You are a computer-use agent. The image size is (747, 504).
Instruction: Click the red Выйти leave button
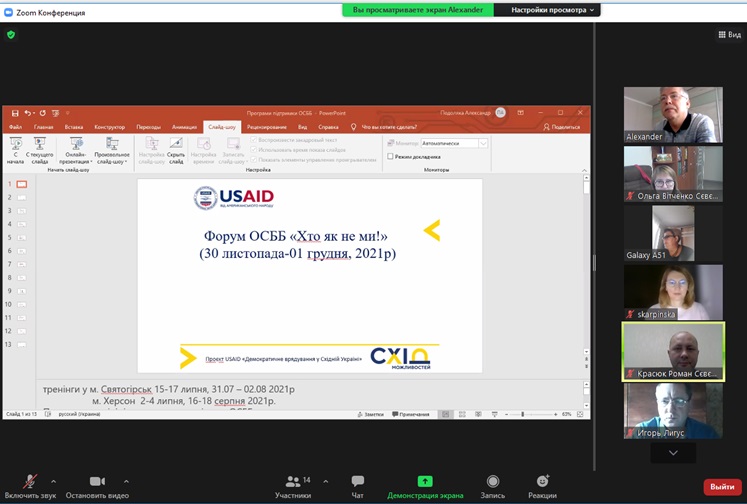point(720,486)
